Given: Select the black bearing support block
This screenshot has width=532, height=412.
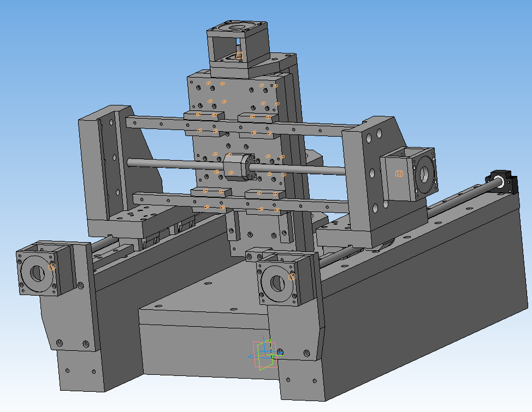Looking at the screenshot, I should (x=503, y=181).
